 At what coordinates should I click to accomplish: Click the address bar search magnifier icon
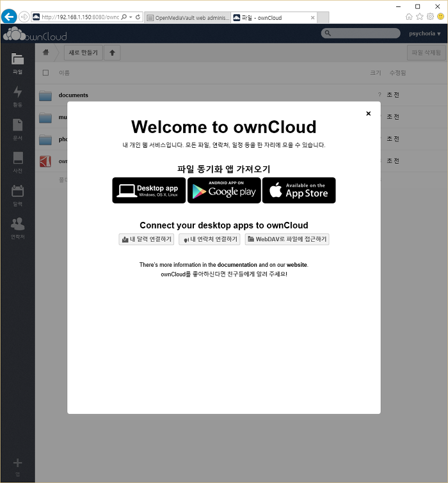[x=124, y=17]
